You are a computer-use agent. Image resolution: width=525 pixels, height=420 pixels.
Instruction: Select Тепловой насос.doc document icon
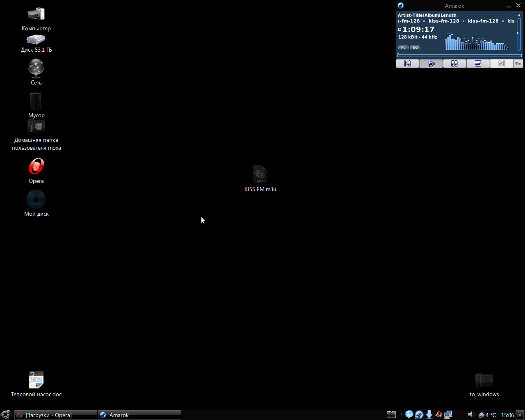36,384
